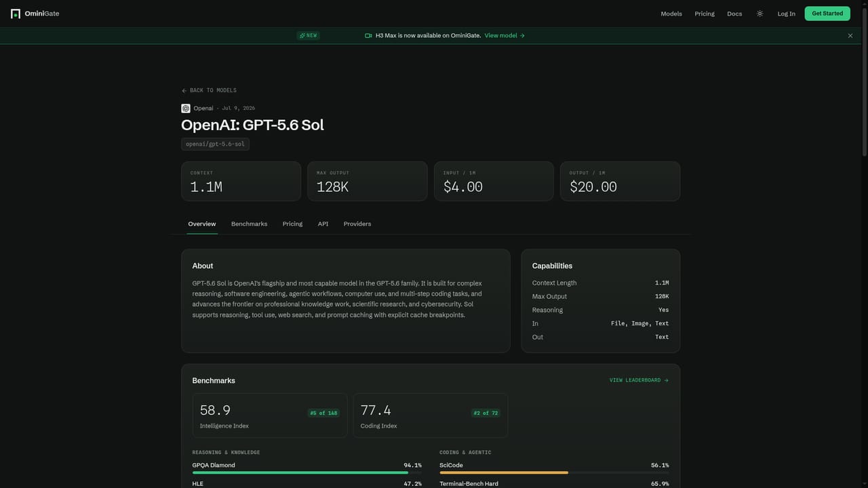868x488 pixels.
Task: Click the #2 of 72 rank badge
Action: point(486,413)
